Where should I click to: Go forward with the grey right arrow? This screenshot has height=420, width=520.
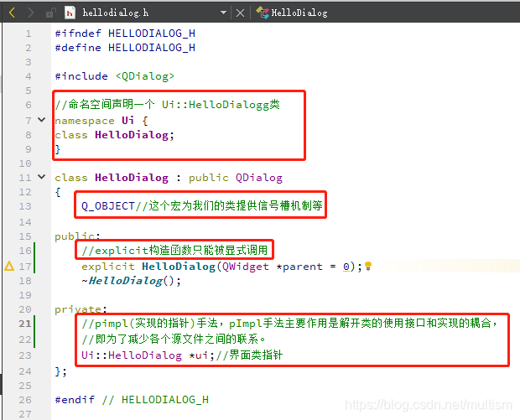pyautogui.click(x=30, y=13)
